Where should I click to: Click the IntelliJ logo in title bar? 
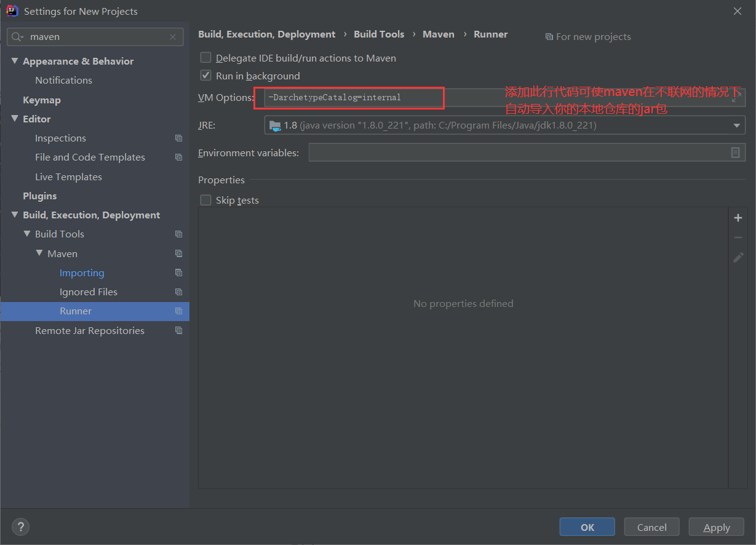(x=12, y=11)
